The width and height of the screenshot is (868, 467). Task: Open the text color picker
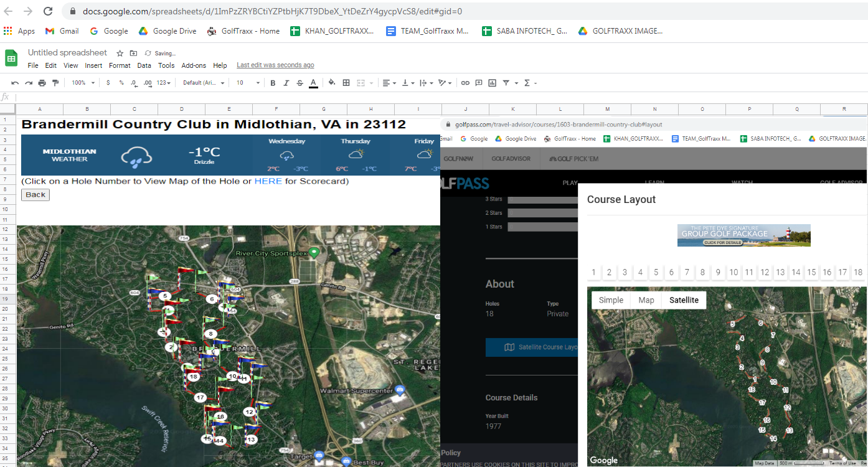(x=313, y=83)
